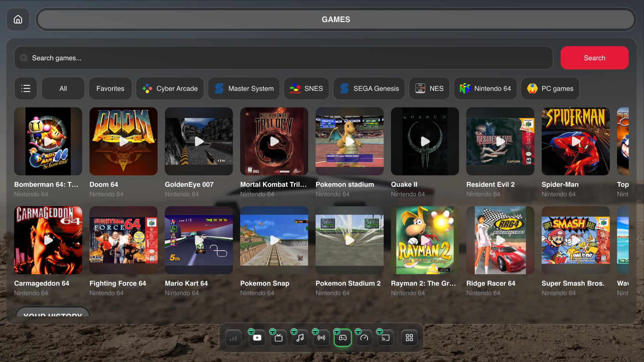Open the home screen icon
Image resolution: width=644 pixels, height=362 pixels.
click(x=18, y=19)
